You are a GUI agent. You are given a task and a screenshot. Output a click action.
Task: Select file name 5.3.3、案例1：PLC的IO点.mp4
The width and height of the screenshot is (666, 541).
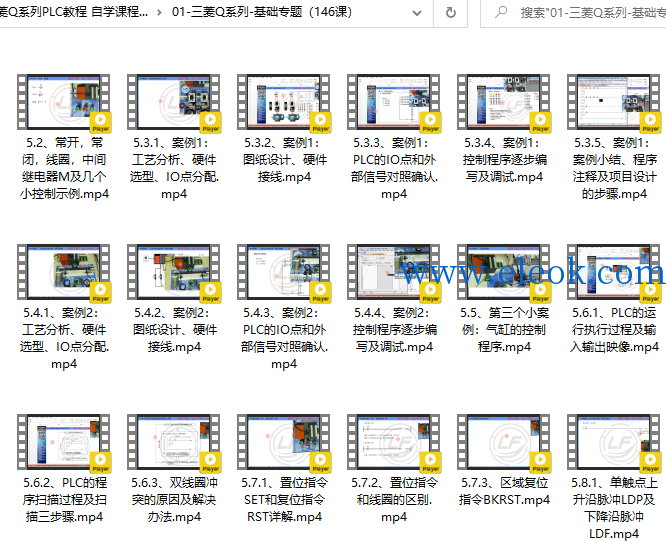[x=394, y=168]
